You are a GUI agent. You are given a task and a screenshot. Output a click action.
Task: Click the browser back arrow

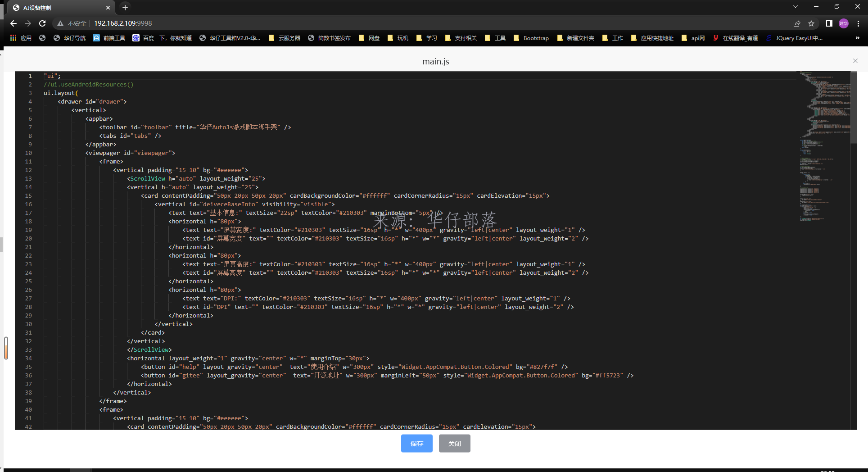tap(14, 23)
